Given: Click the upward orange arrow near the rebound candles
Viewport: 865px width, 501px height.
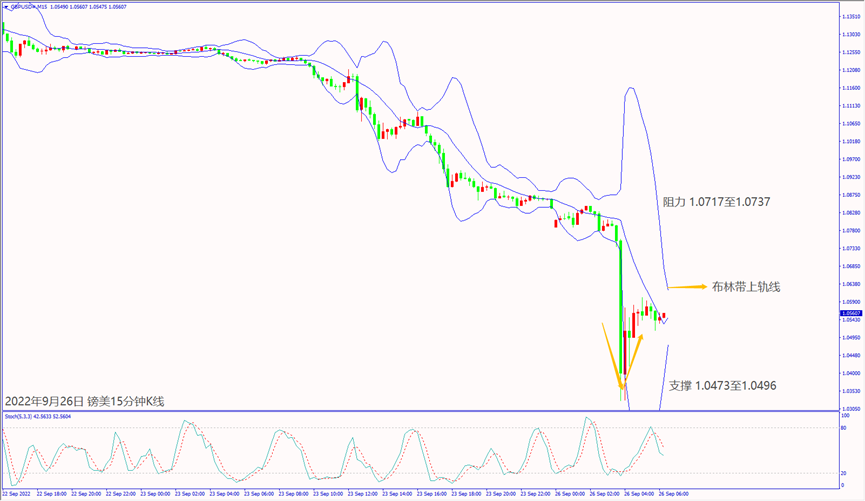Looking at the screenshot, I should [632, 360].
